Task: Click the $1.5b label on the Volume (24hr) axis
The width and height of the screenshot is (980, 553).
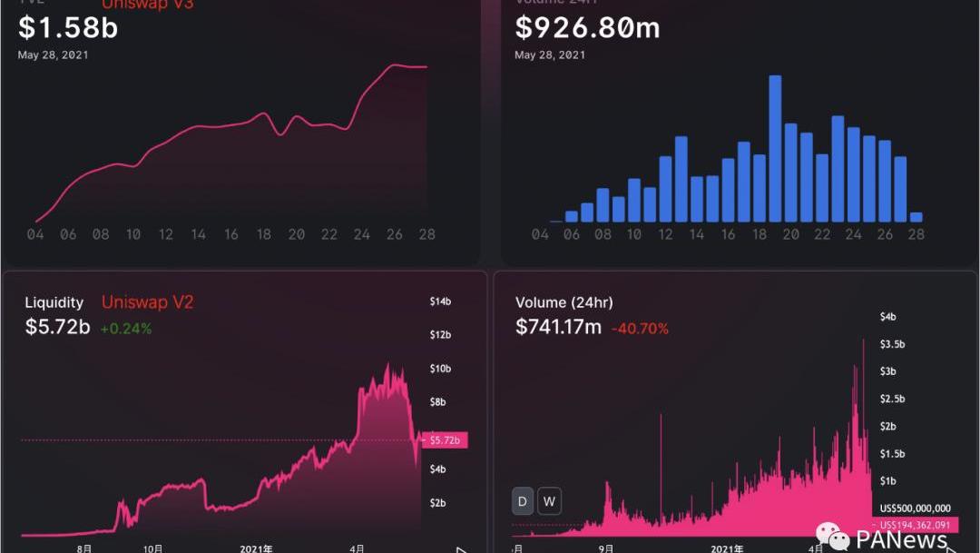Action: point(893,453)
